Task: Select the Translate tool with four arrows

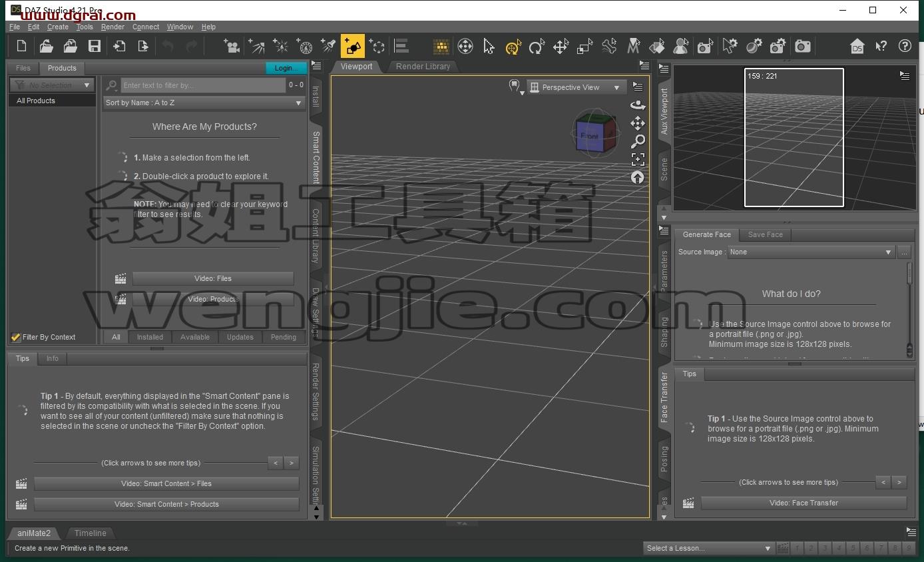Action: pyautogui.click(x=561, y=46)
